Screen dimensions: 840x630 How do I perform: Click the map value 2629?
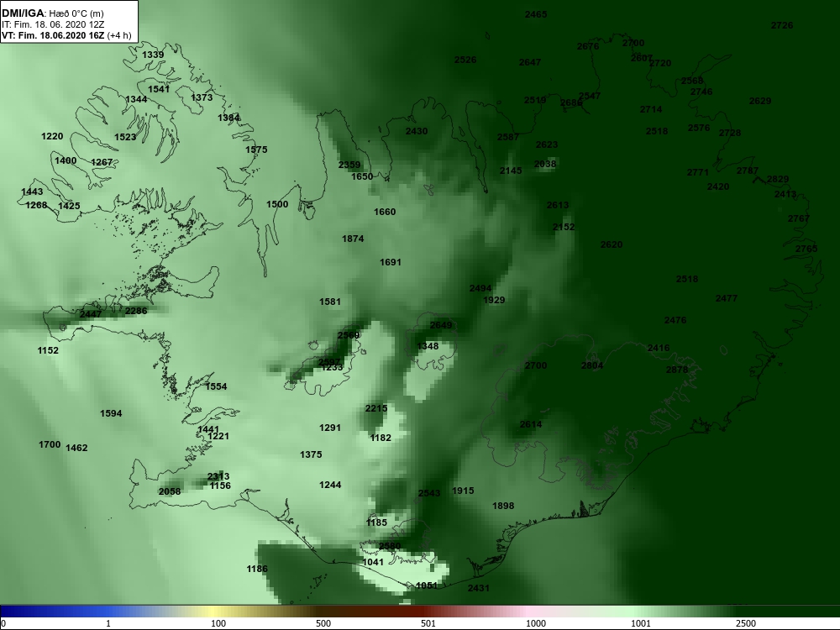coord(759,101)
